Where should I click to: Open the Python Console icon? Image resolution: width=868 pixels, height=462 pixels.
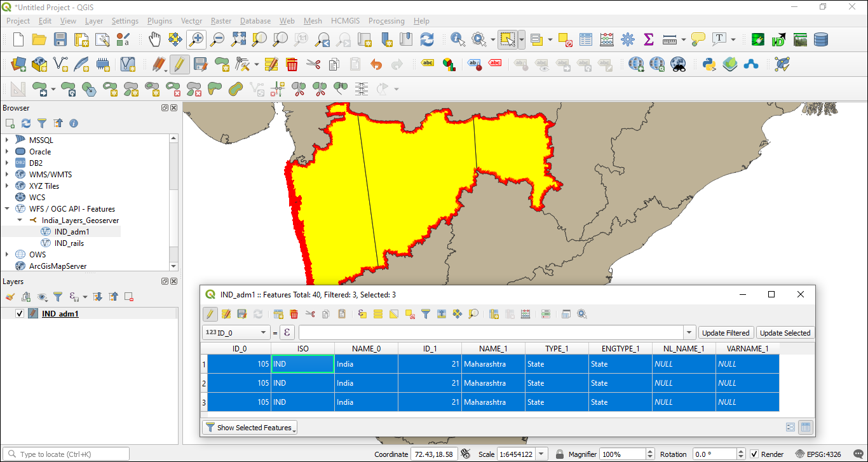(x=710, y=64)
